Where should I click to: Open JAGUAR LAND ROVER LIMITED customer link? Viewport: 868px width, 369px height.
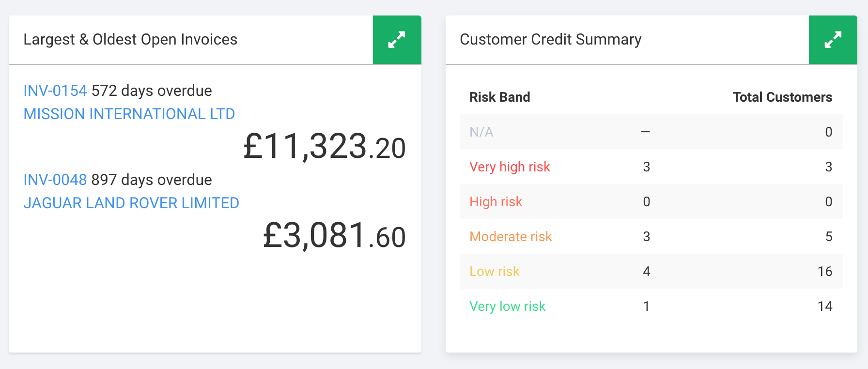point(131,203)
